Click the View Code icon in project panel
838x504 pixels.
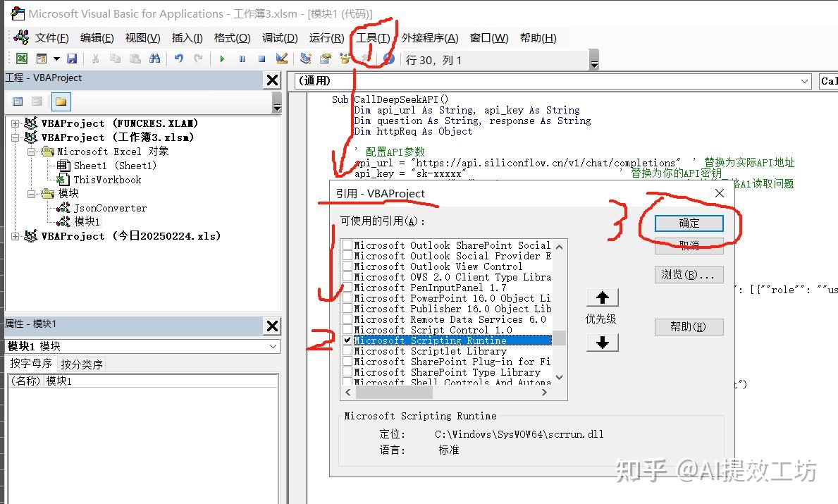coord(18,102)
